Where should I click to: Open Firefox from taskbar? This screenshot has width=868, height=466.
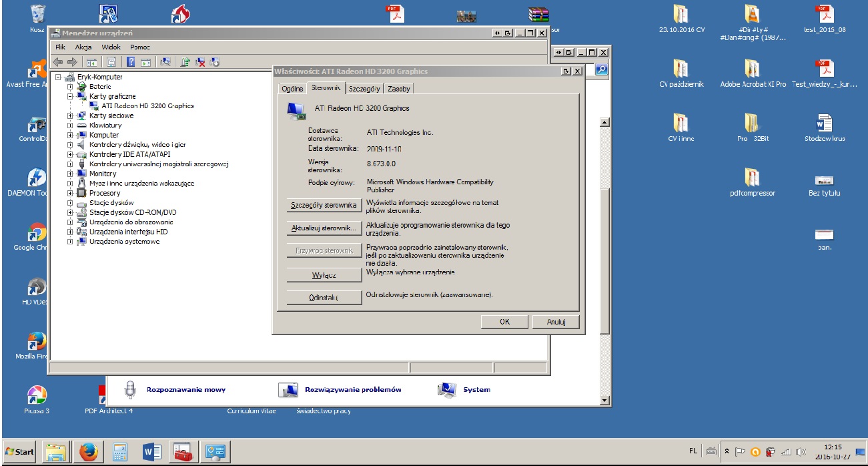tap(88, 452)
